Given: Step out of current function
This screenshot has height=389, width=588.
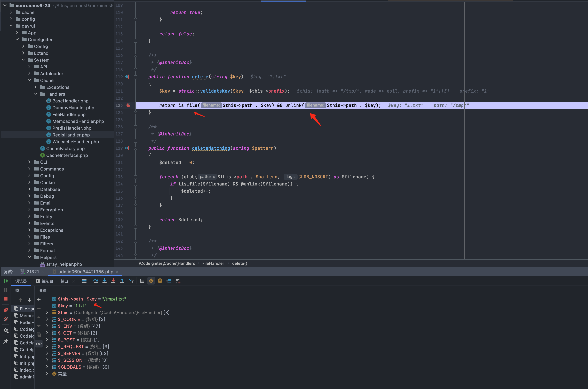Looking at the screenshot, I should pyautogui.click(x=122, y=281).
